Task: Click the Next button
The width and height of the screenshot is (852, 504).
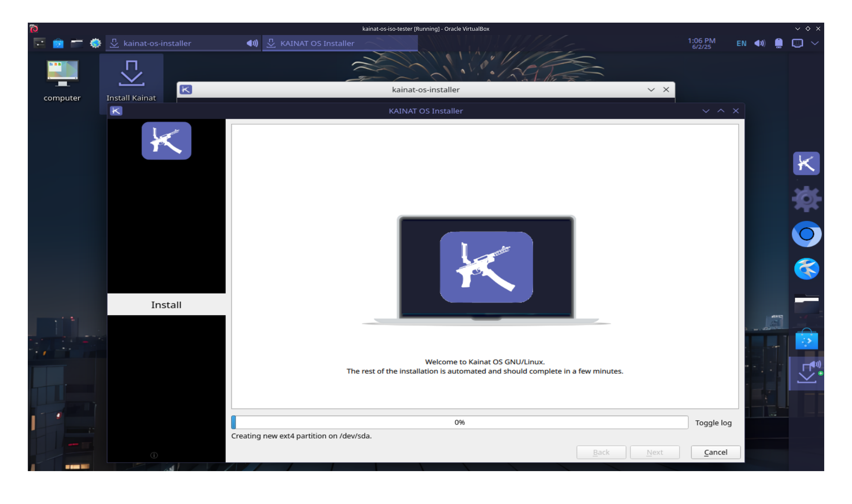Action: [654, 452]
